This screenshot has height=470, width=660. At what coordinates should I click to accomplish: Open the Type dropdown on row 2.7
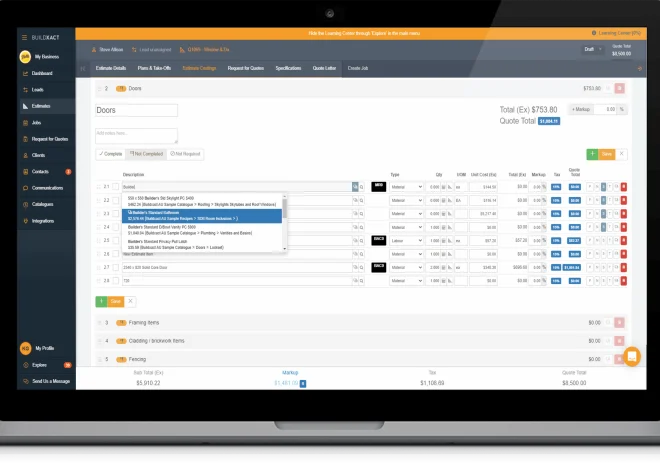406,267
